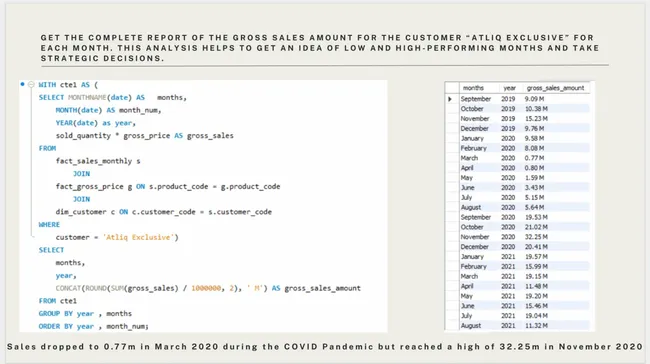Click the sold_quantity column name in the query
This screenshot has width=650, height=364.
(83, 136)
